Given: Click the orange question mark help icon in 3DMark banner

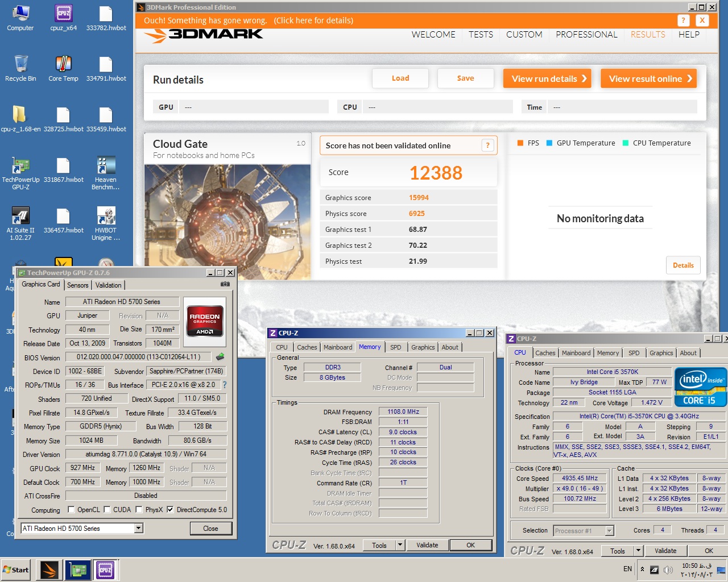Looking at the screenshot, I should (x=684, y=20).
